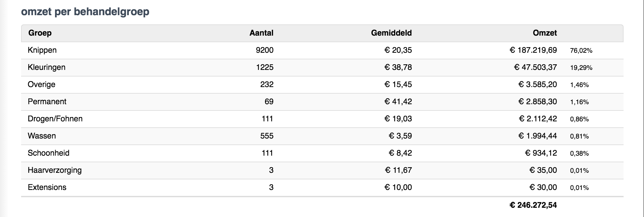
Task: Sort by the Aantal column header
Action: tap(261, 33)
